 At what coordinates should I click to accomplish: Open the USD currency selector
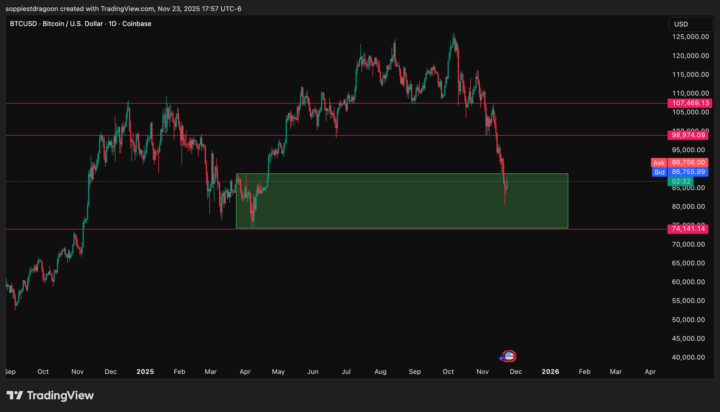point(690,24)
